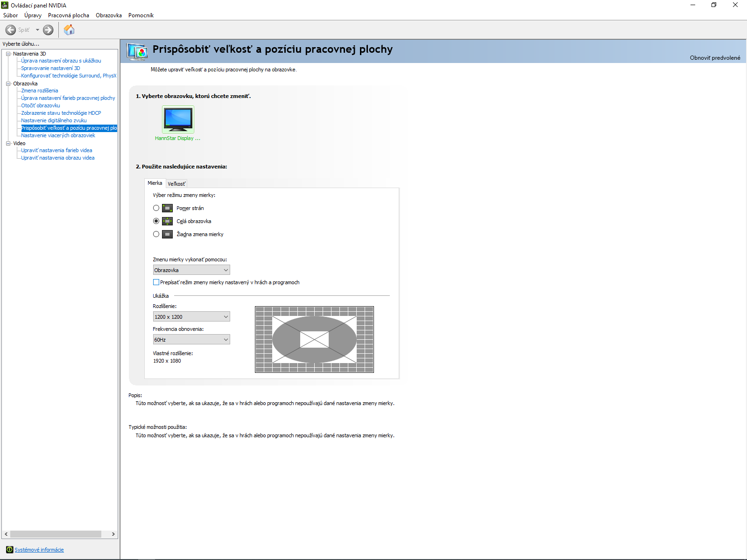Click the sidebar horizontal scrollbar right arrow
Image resolution: width=747 pixels, height=560 pixels.
click(113, 534)
